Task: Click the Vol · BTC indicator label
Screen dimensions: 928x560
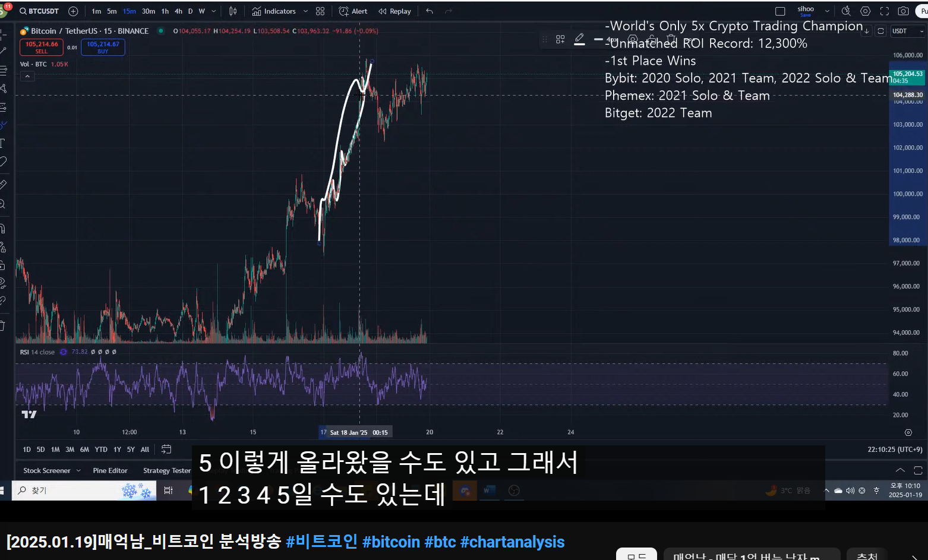Action: tap(33, 64)
